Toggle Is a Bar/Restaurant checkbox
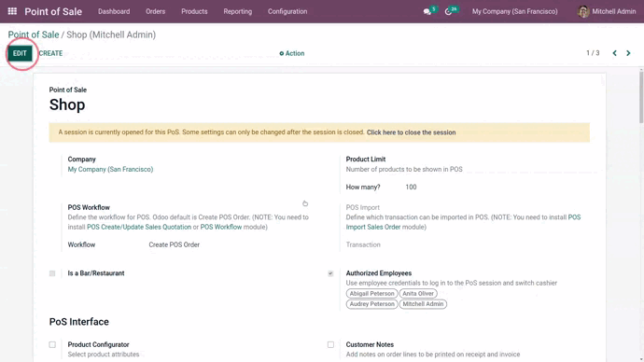The image size is (644, 362). [52, 273]
